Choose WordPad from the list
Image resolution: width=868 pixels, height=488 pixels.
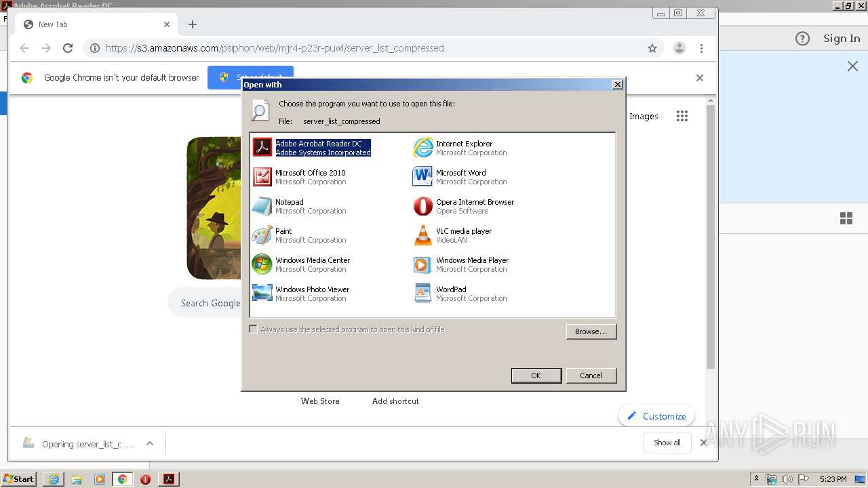click(460, 293)
